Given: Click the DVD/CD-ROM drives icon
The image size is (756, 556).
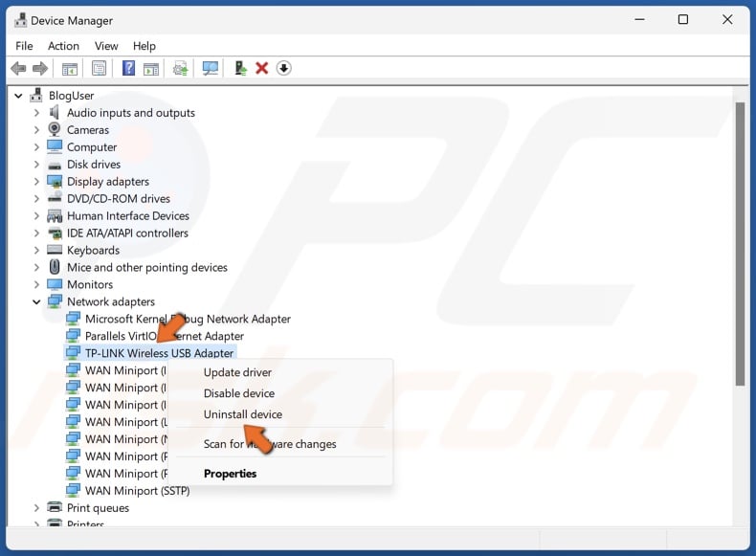Looking at the screenshot, I should (x=55, y=198).
